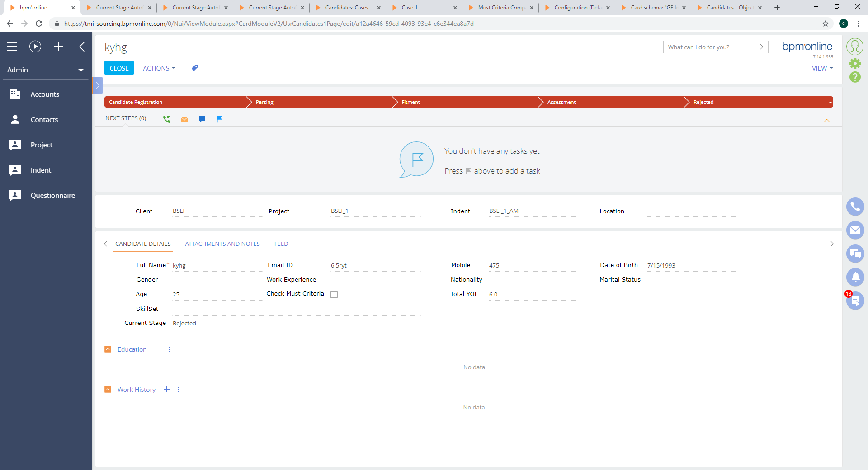This screenshot has width=868, height=470.
Task: Click the orange email icon in Next Steps
Action: pos(184,119)
